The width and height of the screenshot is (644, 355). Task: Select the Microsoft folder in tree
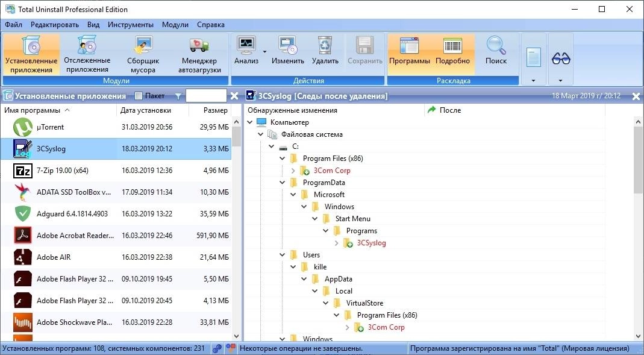pyautogui.click(x=329, y=194)
